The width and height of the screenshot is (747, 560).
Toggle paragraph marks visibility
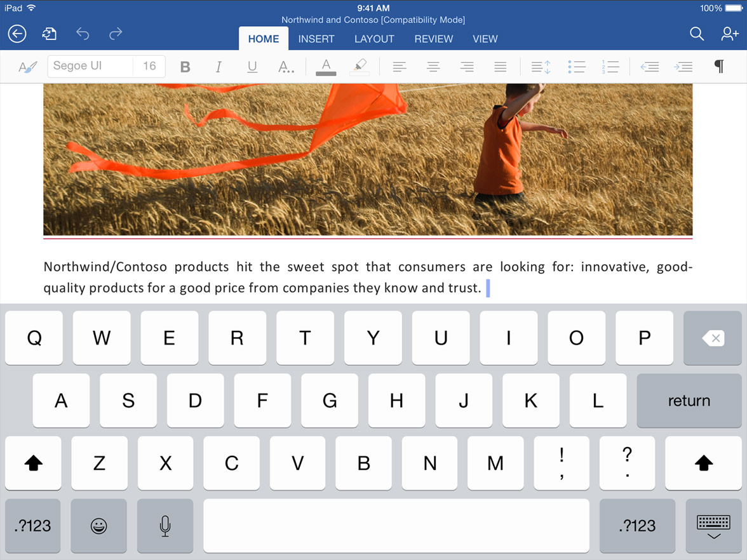(x=718, y=66)
